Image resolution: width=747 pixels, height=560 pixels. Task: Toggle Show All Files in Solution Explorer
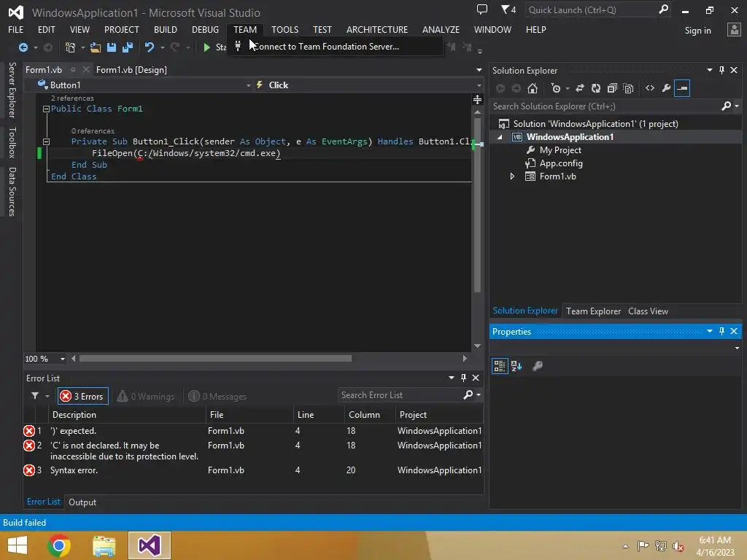click(628, 88)
